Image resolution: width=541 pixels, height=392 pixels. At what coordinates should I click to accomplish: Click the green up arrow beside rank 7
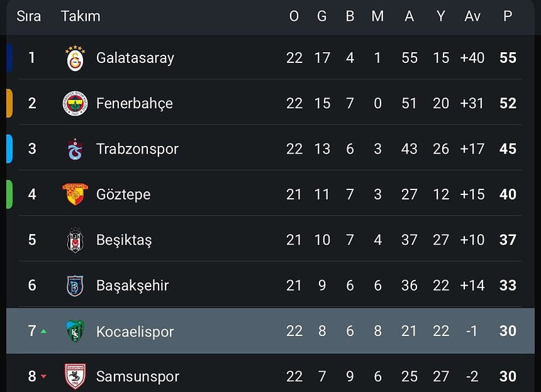43,331
